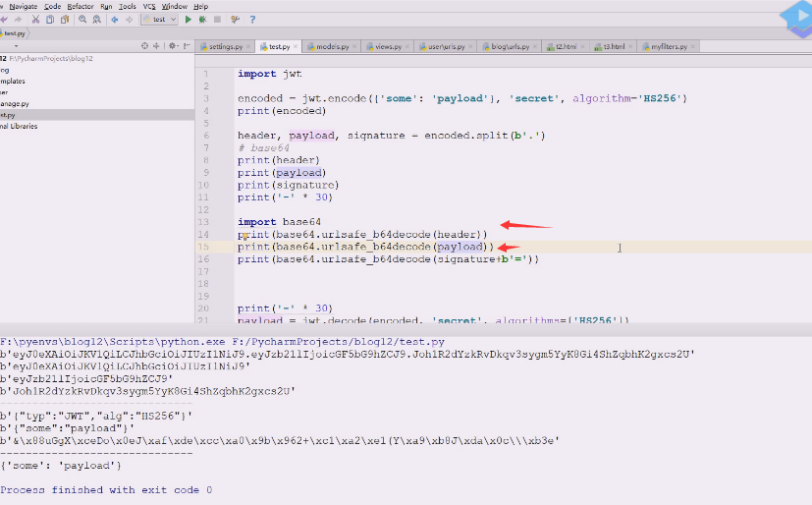This screenshot has width=812, height=505.
Task: Open the Run menu
Action: [106, 6]
